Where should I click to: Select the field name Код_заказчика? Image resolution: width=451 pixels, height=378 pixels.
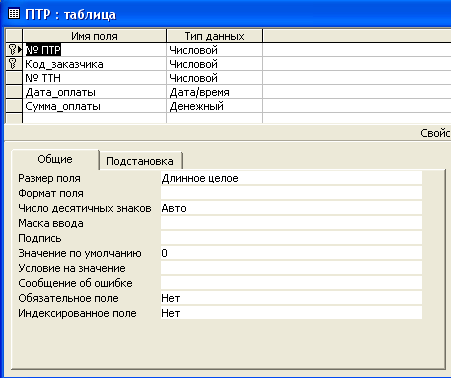click(x=94, y=64)
